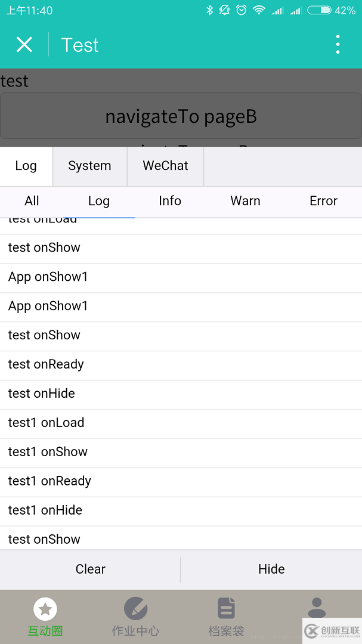Tap the battery indicator in status bar
The image size is (362, 644).
(x=319, y=10)
